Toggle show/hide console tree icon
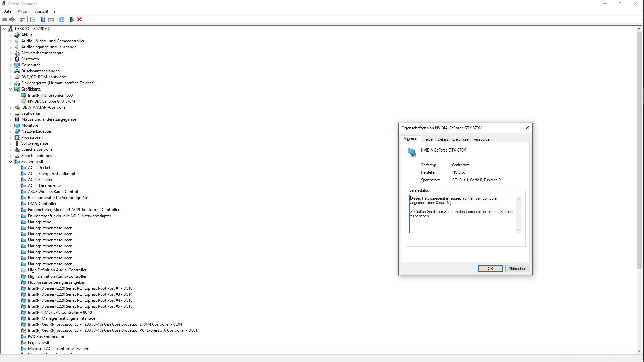Image resolution: width=644 pixels, height=362 pixels. [22, 19]
